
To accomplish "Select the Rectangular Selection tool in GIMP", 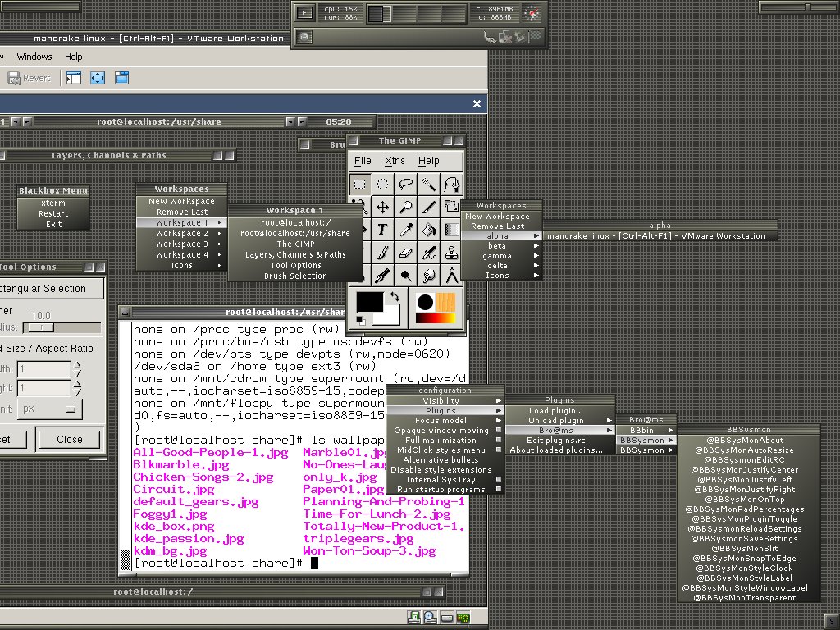I will click(x=359, y=185).
